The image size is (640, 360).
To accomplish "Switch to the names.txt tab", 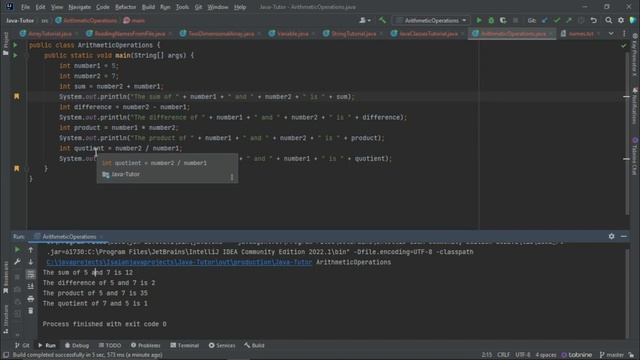I will (x=582, y=34).
